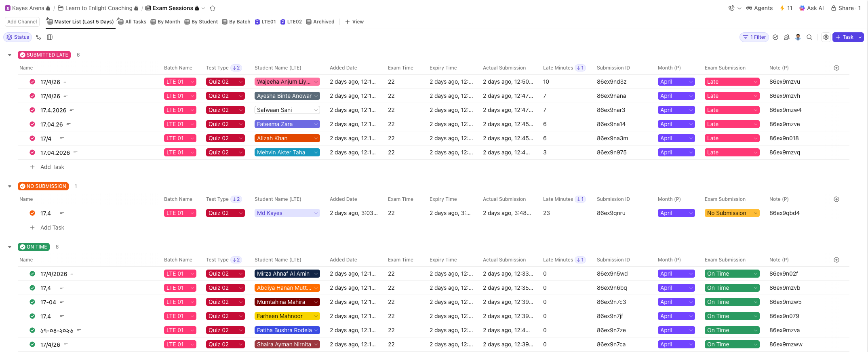Screen dimensions: 868x352
Task: Click the Status group-by pill
Action: point(18,37)
